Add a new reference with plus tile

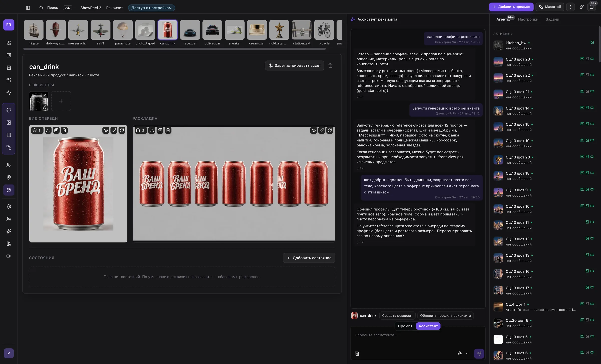click(x=61, y=101)
